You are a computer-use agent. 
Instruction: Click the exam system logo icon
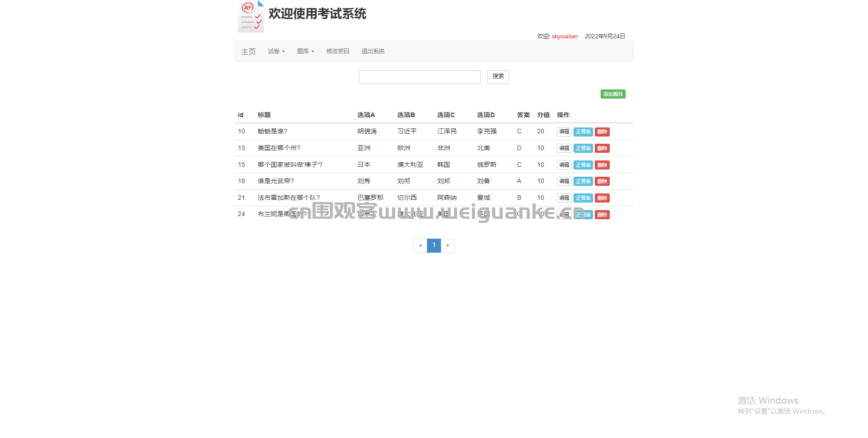tap(251, 16)
